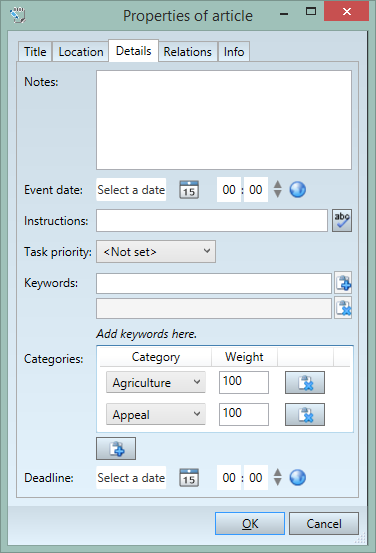
Task: Click the Deadline globe time zone icon
Action: (298, 478)
